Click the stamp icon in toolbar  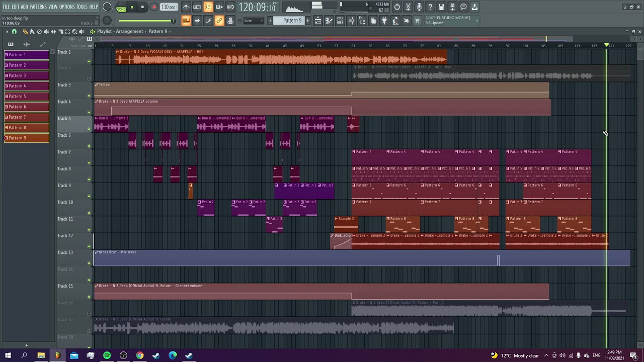pos(230,21)
